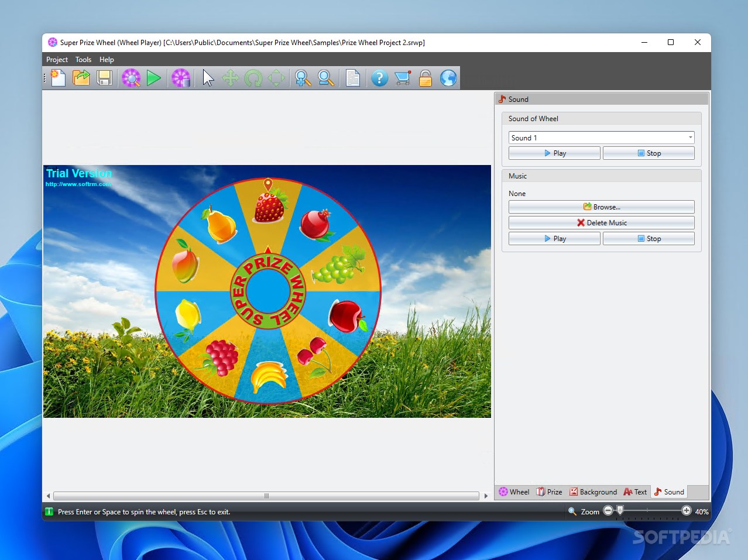Click Delete Music button
Viewport: 748px width, 560px height.
pos(601,223)
